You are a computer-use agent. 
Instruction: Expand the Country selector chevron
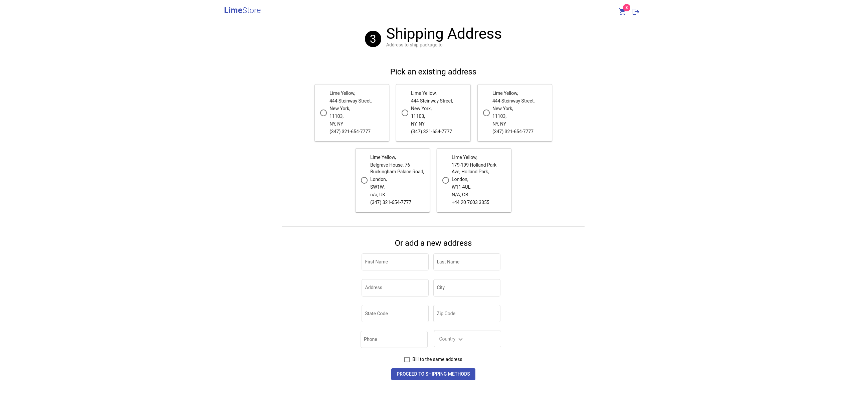(x=461, y=339)
